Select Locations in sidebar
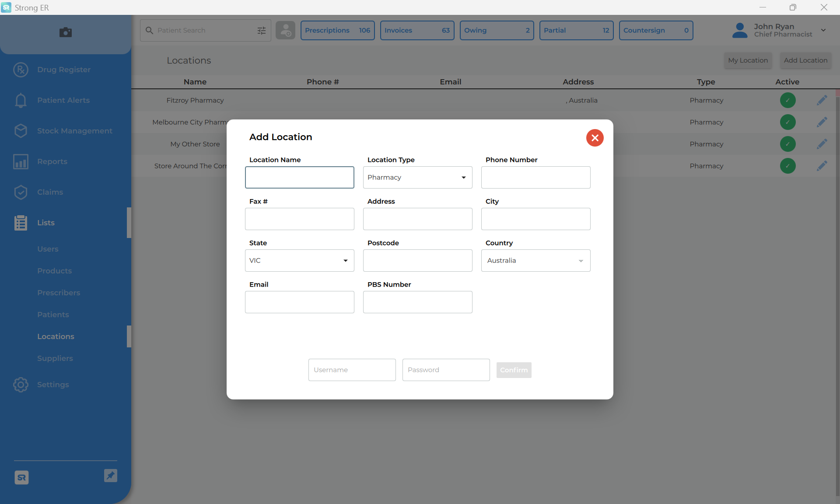 coord(56,336)
